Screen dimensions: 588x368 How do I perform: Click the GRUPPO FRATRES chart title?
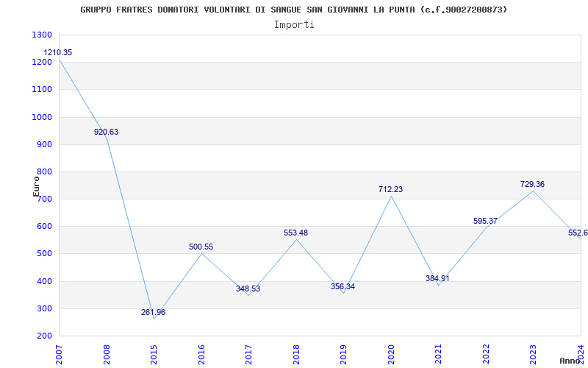[294, 10]
